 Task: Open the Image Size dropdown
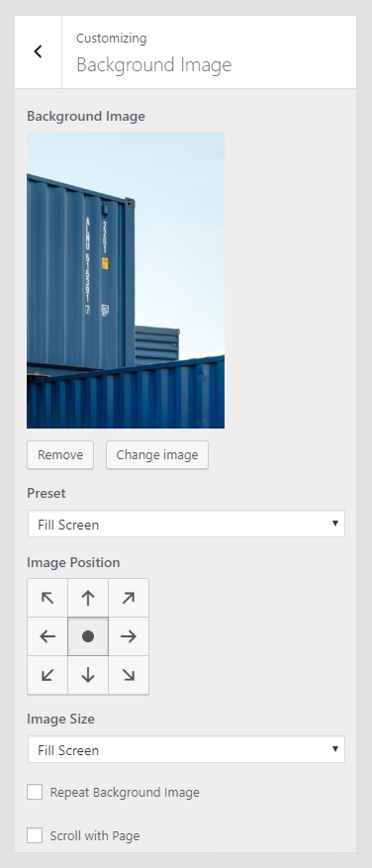(x=186, y=749)
